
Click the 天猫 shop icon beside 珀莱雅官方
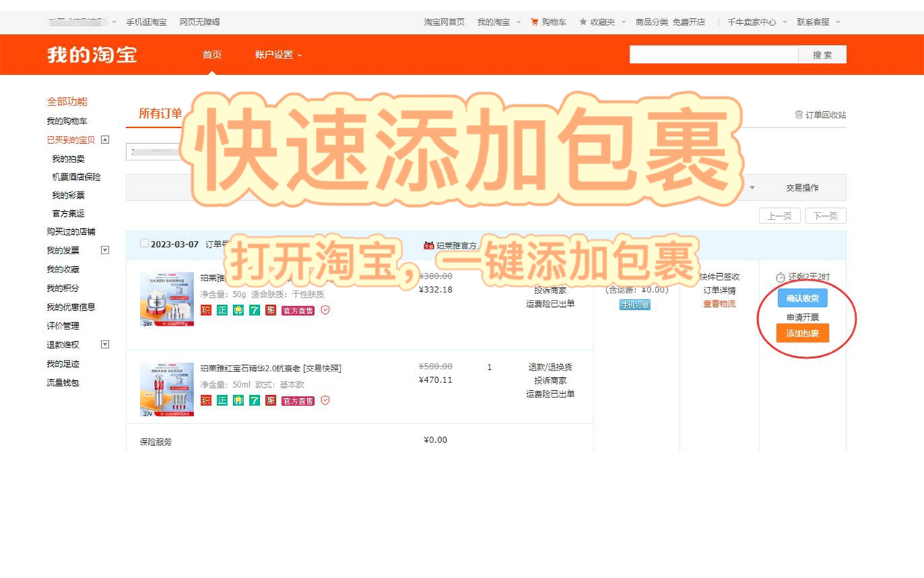[429, 246]
